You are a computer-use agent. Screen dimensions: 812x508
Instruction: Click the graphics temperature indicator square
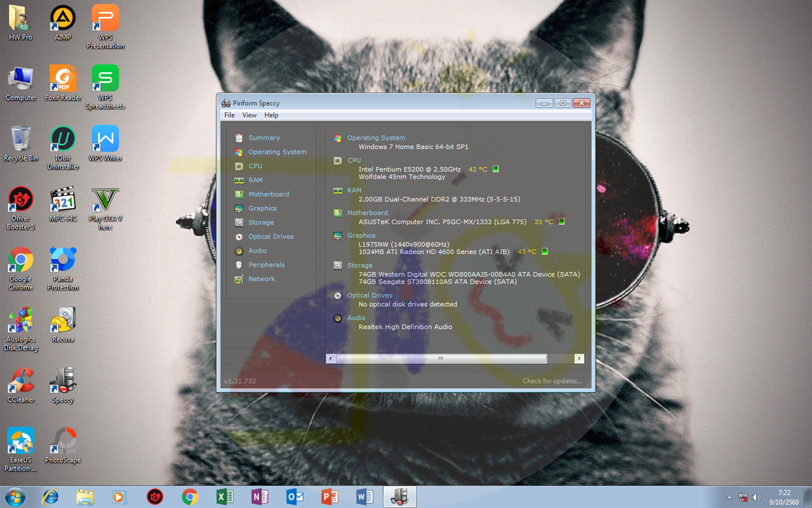(545, 251)
